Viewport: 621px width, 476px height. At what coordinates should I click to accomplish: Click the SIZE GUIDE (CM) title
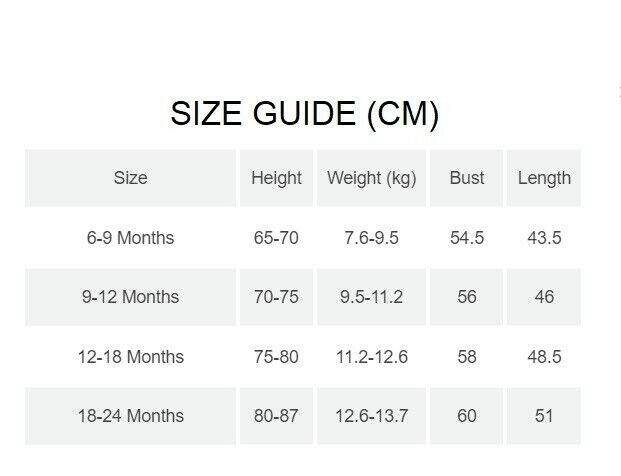point(304,114)
